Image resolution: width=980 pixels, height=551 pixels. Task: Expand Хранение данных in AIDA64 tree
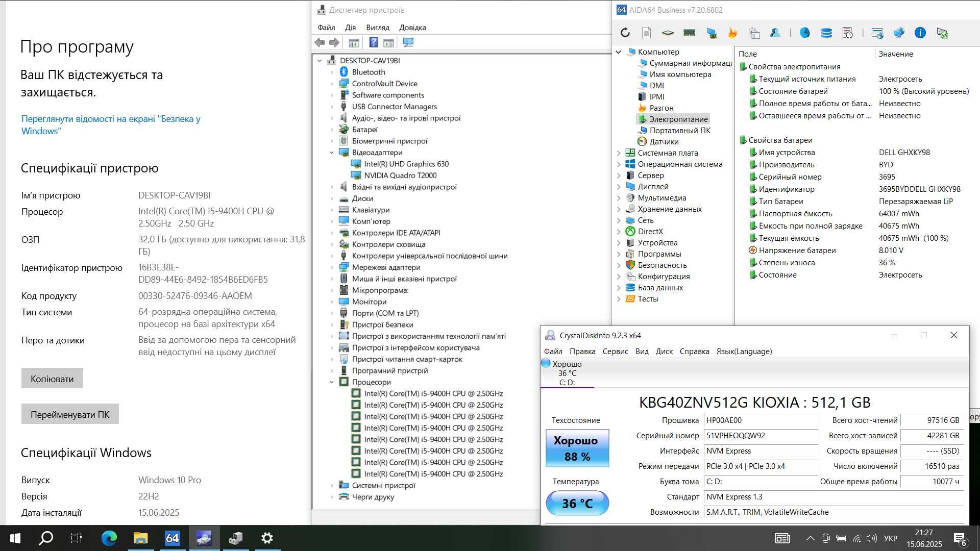pyautogui.click(x=619, y=209)
